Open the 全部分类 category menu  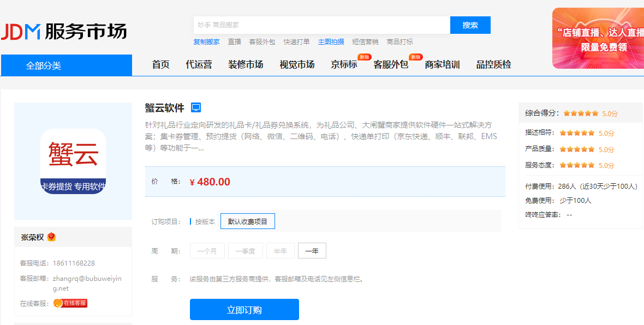pos(67,65)
